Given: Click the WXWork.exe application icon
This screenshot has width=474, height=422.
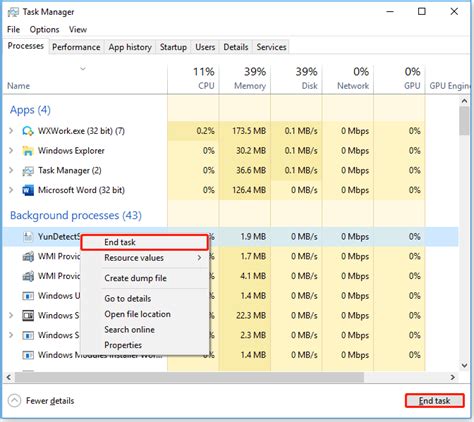Looking at the screenshot, I should pos(28,131).
